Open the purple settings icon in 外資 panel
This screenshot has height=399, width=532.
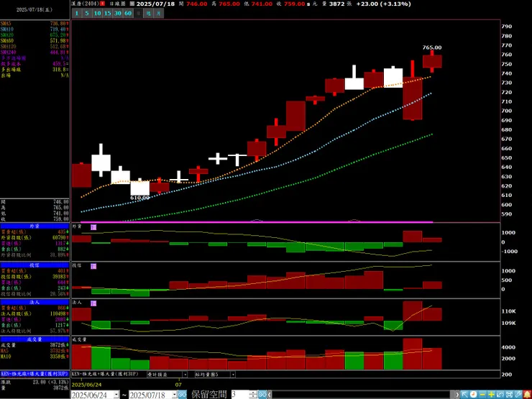point(93,227)
